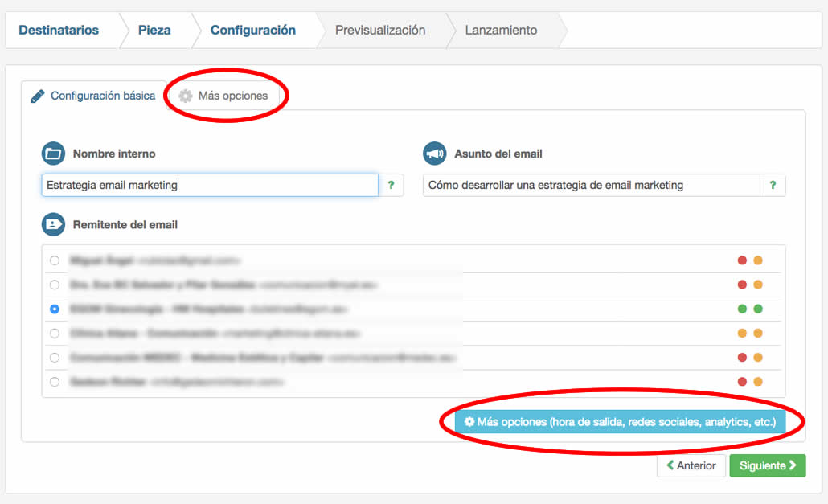Click the megaphone icon beside Asunto del email

point(433,153)
